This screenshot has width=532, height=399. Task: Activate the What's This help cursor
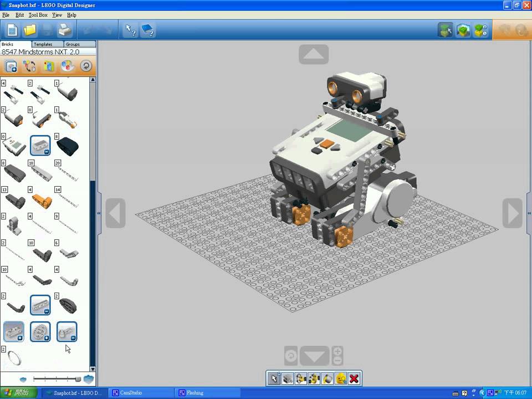tap(131, 30)
